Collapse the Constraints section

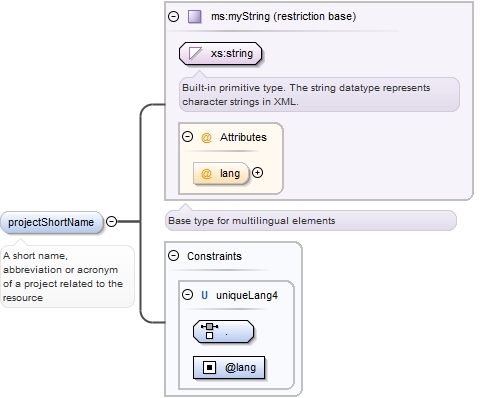173,256
